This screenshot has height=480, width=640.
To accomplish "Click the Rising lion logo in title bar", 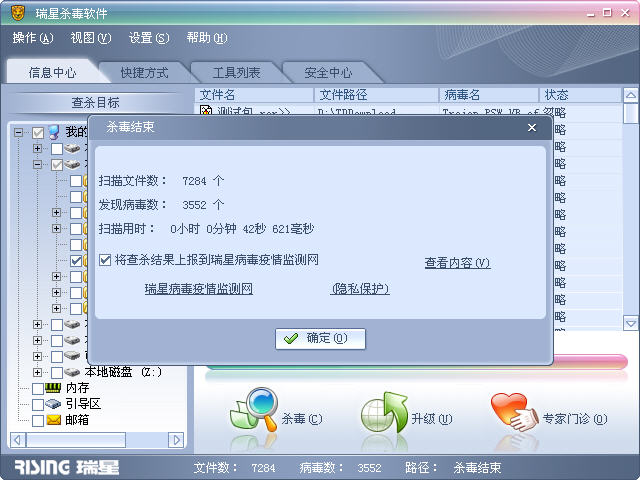I will click(18, 13).
